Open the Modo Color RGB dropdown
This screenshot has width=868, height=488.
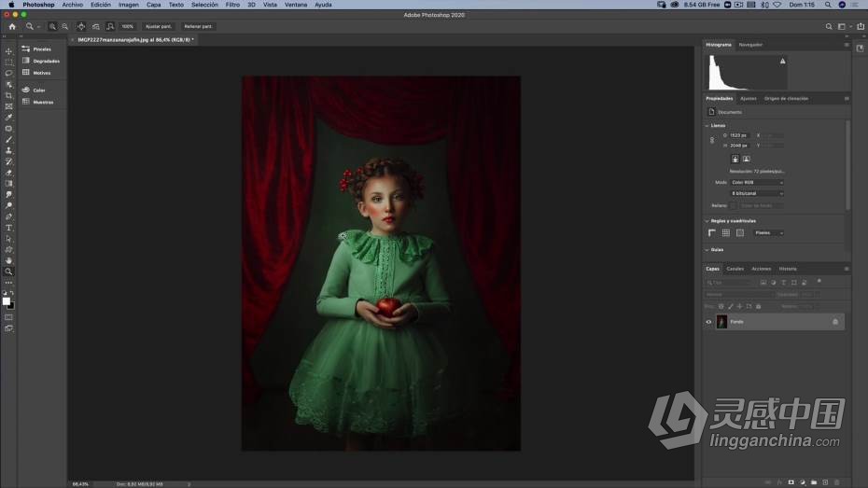click(x=757, y=183)
